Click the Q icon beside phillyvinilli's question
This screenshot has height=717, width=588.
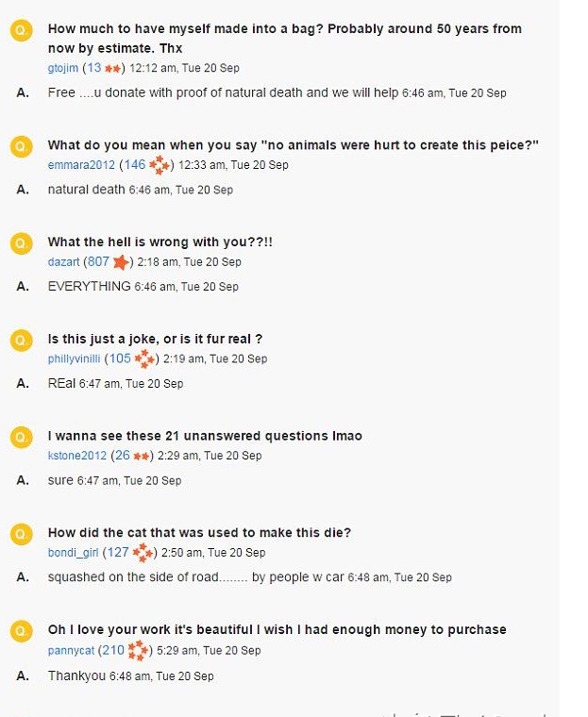[21, 341]
